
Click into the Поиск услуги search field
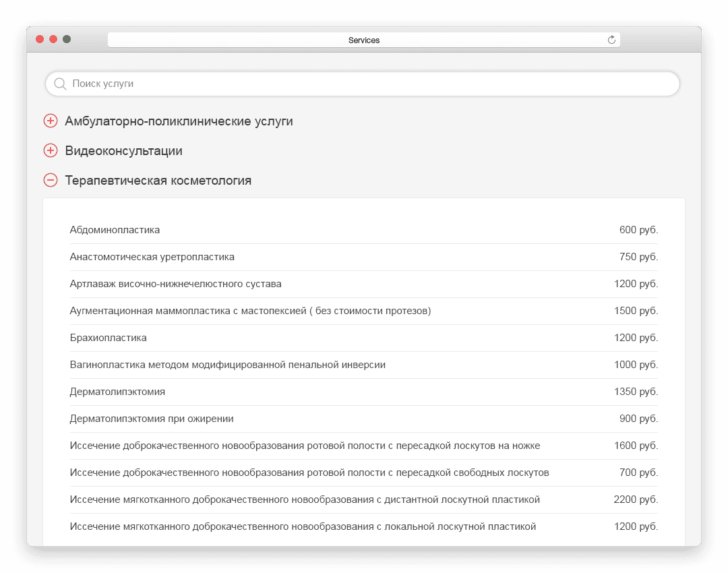(x=363, y=84)
